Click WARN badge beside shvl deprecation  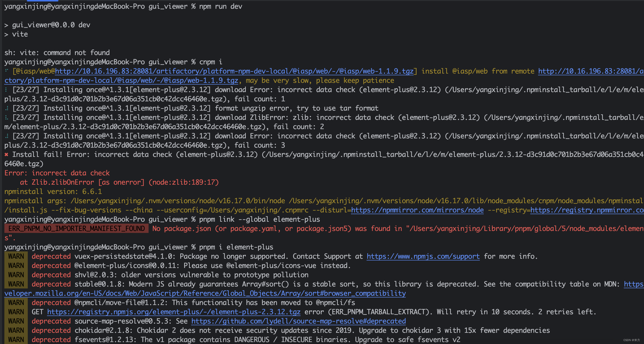16,275
